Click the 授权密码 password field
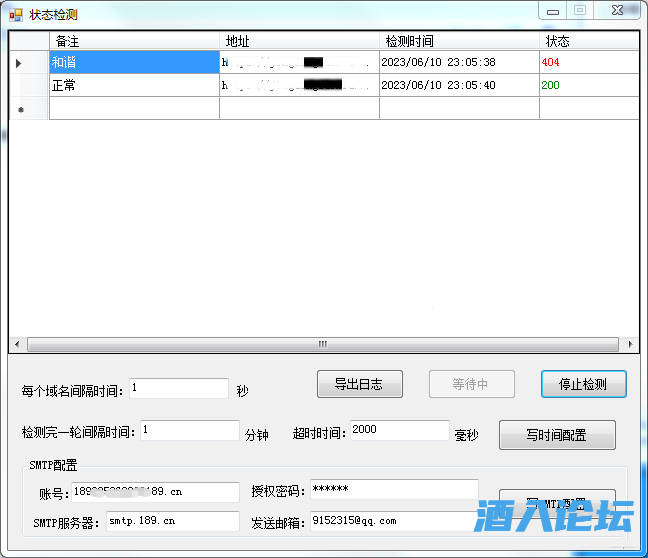 (394, 489)
